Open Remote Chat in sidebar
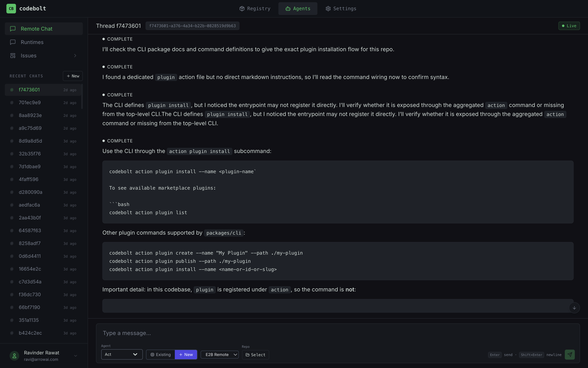The width and height of the screenshot is (588, 368). pyautogui.click(x=44, y=29)
